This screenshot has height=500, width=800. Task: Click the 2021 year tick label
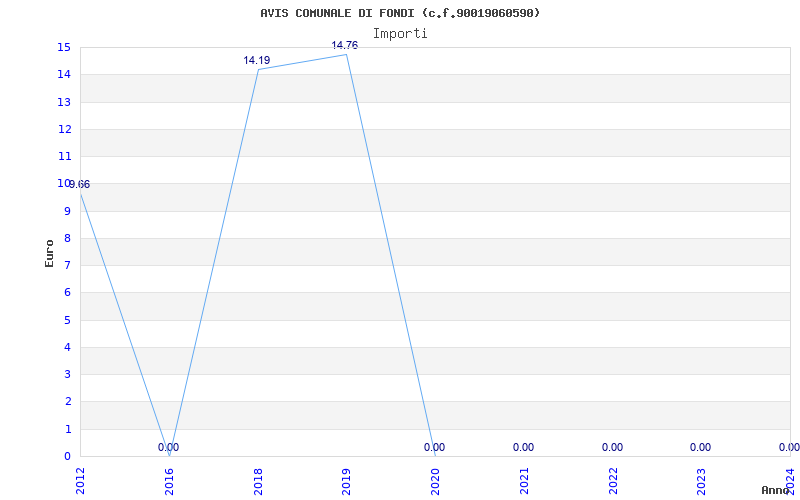pyautogui.click(x=524, y=481)
